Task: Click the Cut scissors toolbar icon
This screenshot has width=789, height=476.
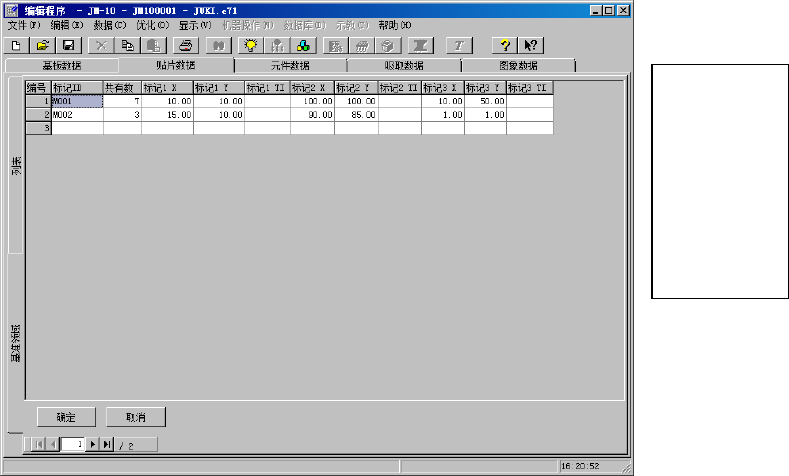Action: [101, 46]
